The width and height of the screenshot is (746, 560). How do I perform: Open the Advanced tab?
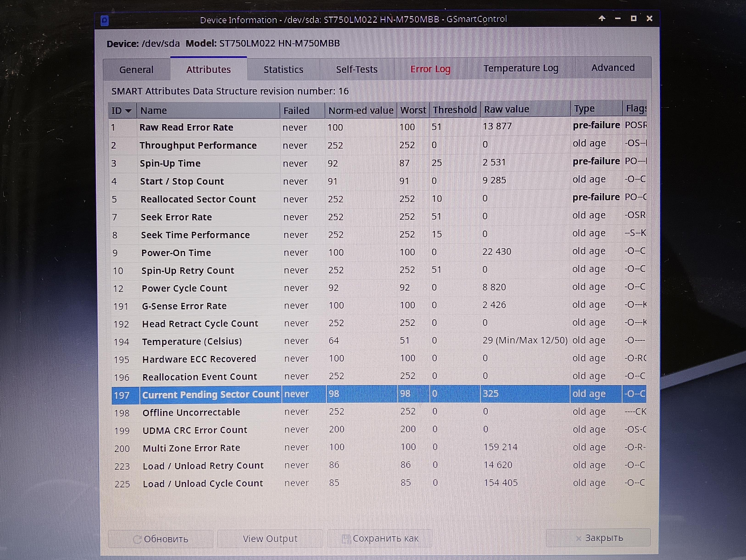(612, 68)
